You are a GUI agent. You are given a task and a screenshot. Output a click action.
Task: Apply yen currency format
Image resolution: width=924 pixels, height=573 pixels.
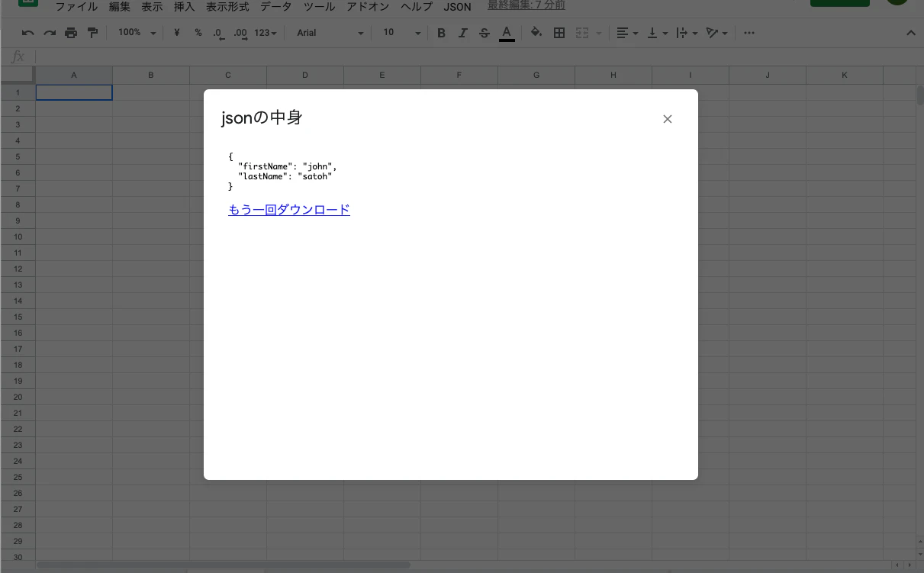tap(177, 33)
